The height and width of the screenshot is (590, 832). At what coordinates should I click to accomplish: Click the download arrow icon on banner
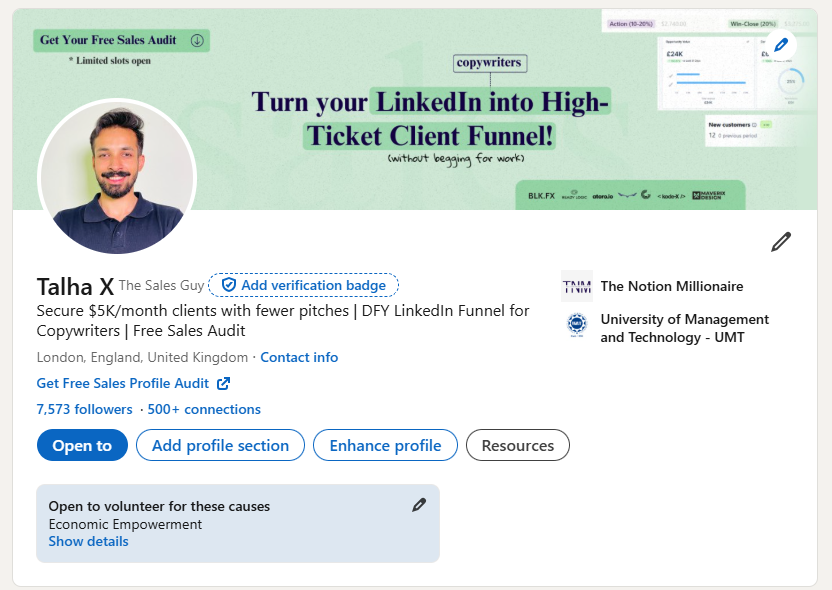coord(196,41)
